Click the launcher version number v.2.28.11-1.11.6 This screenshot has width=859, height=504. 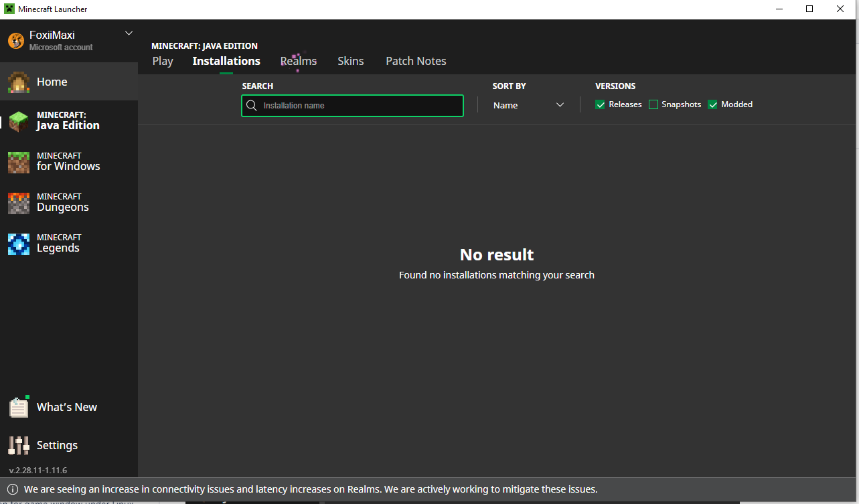38,471
